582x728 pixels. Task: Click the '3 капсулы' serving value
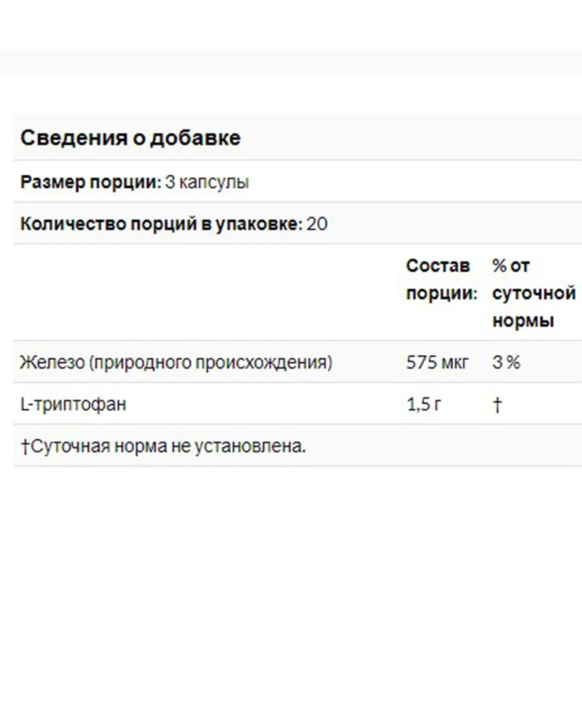207,182
